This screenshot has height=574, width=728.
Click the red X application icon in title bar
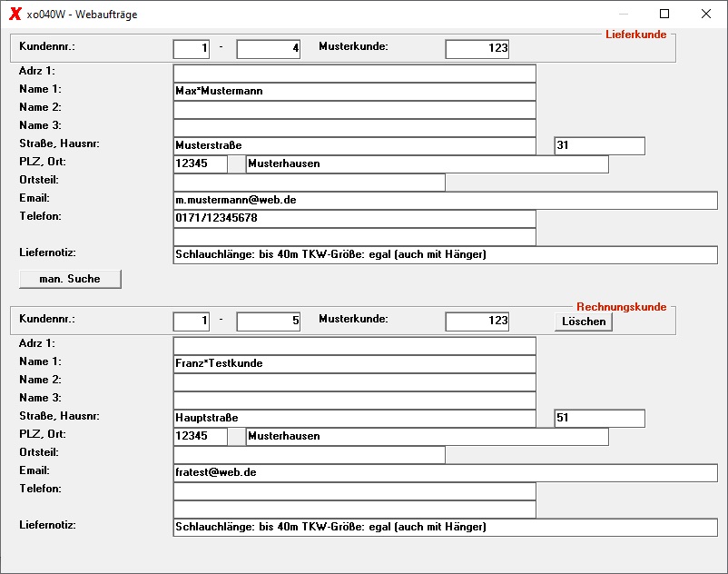tap(15, 14)
